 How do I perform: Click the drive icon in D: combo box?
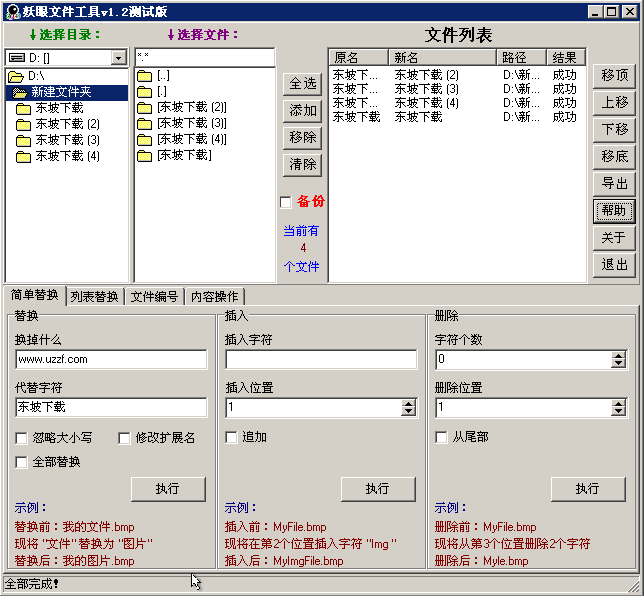(17, 58)
